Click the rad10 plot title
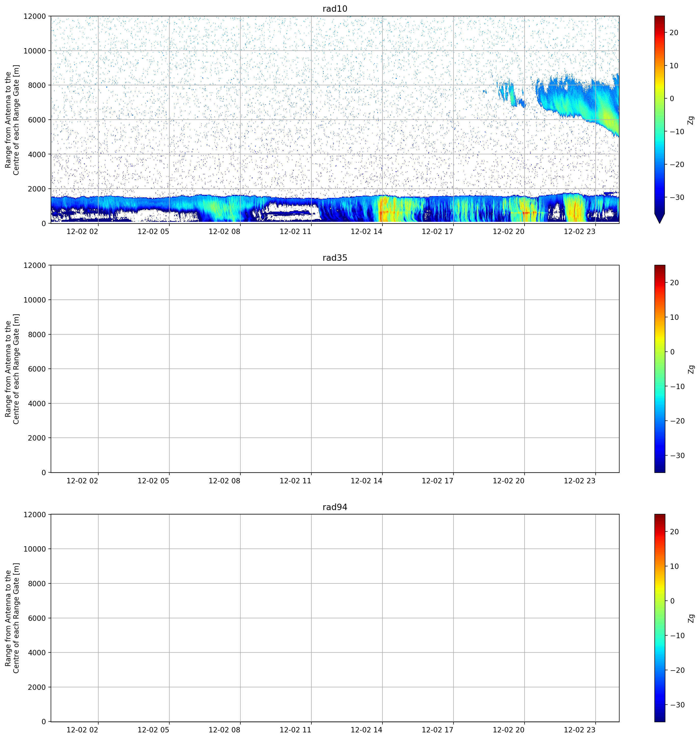 (335, 9)
